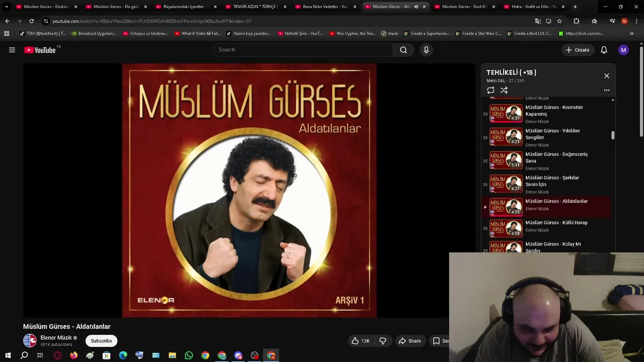Switch to TENGİR AZUN tab
The height and width of the screenshot is (362, 644).
point(256,7)
